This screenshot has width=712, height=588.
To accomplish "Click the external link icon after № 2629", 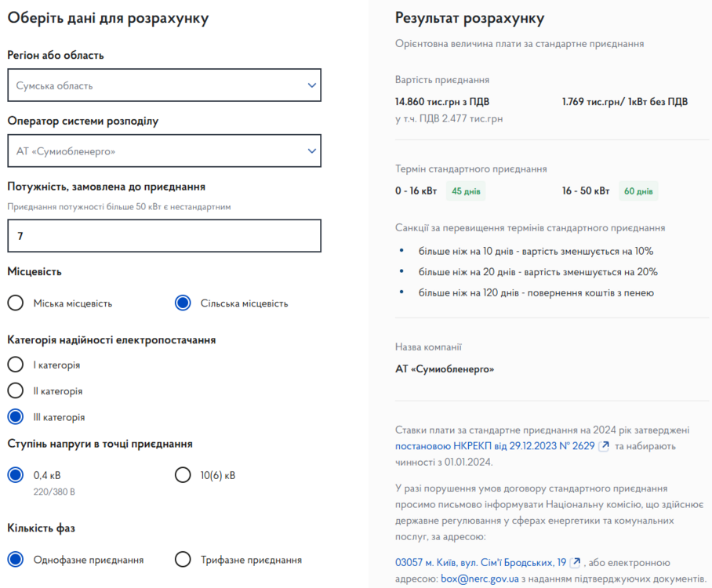I will (603, 446).
